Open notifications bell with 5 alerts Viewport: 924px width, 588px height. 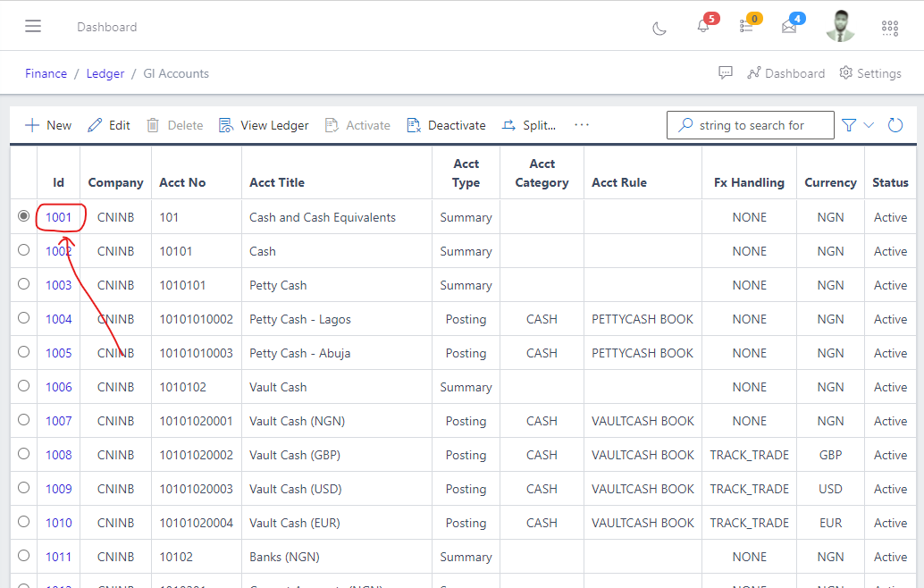[x=703, y=27]
